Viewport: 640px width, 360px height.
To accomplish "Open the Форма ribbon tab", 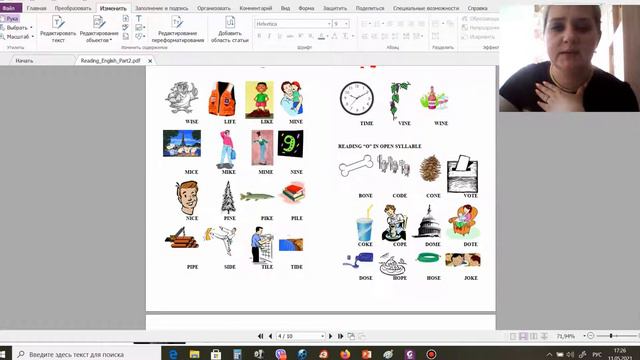I will [x=306, y=8].
